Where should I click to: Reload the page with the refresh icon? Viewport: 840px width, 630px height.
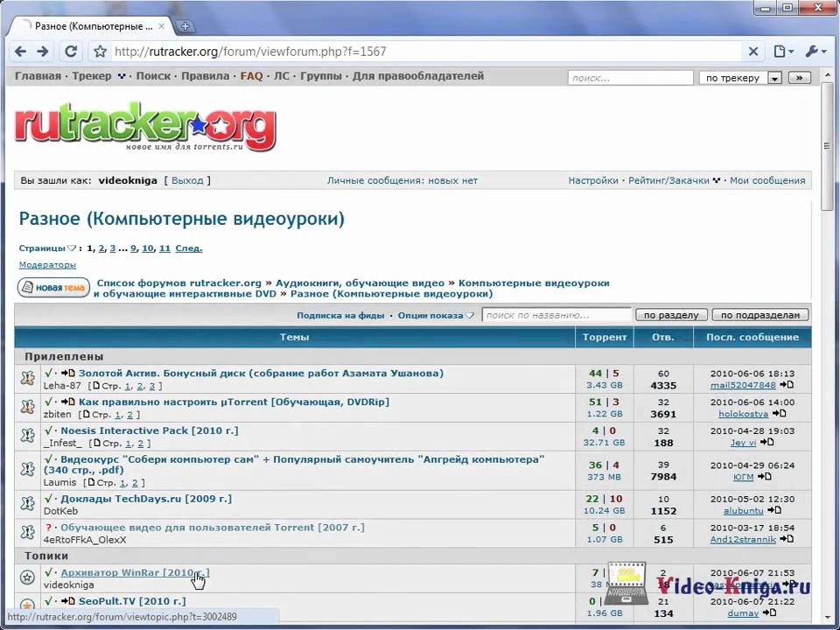tap(71, 52)
